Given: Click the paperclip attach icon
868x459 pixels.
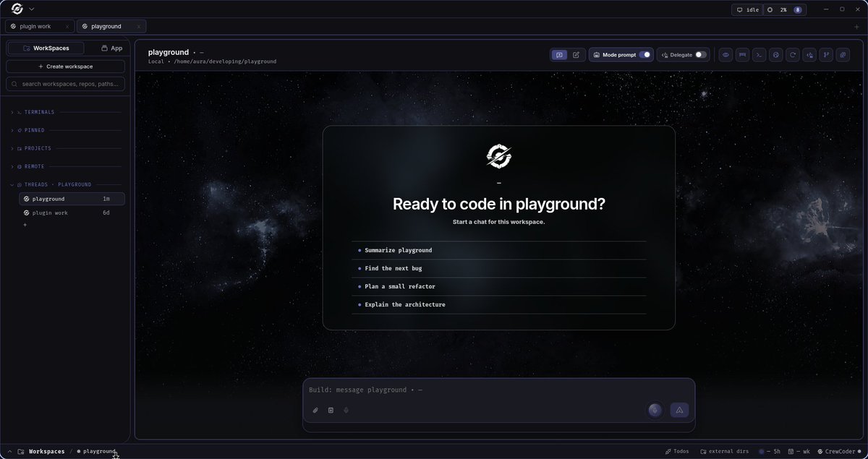Looking at the screenshot, I should click(315, 410).
